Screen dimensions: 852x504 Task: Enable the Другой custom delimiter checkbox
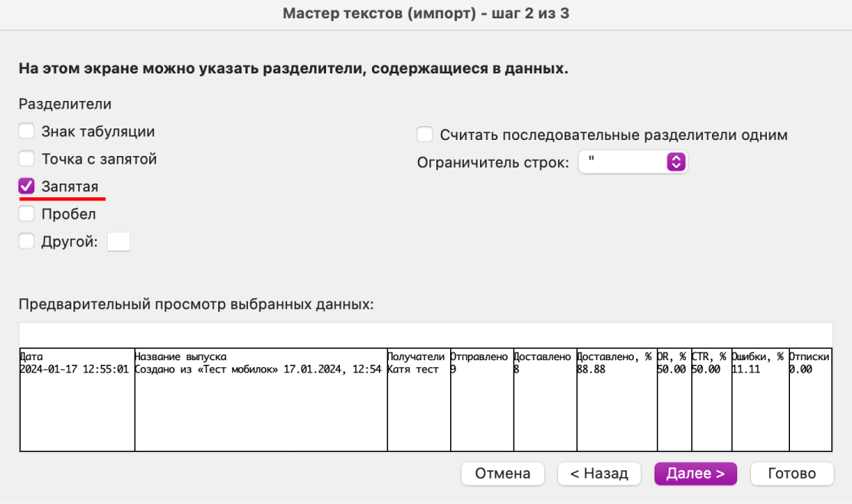27,242
